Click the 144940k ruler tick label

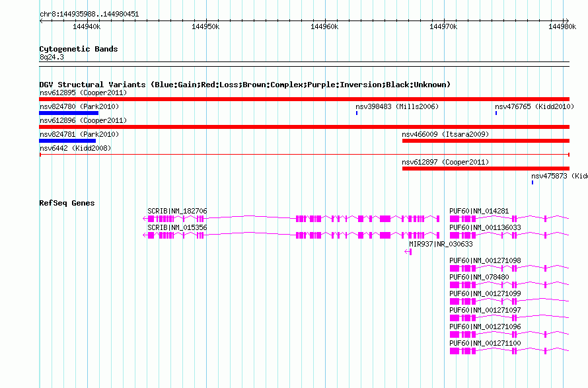[x=87, y=26]
